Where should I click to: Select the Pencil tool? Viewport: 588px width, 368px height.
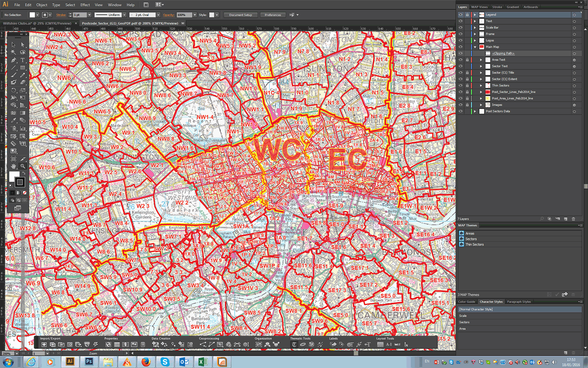click(x=23, y=75)
